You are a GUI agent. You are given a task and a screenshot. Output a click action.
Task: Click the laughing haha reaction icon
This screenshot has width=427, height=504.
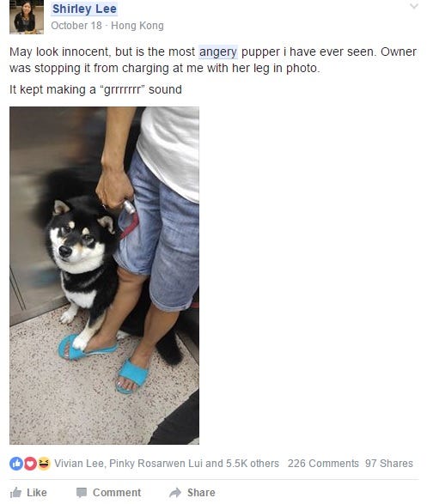pos(45,464)
